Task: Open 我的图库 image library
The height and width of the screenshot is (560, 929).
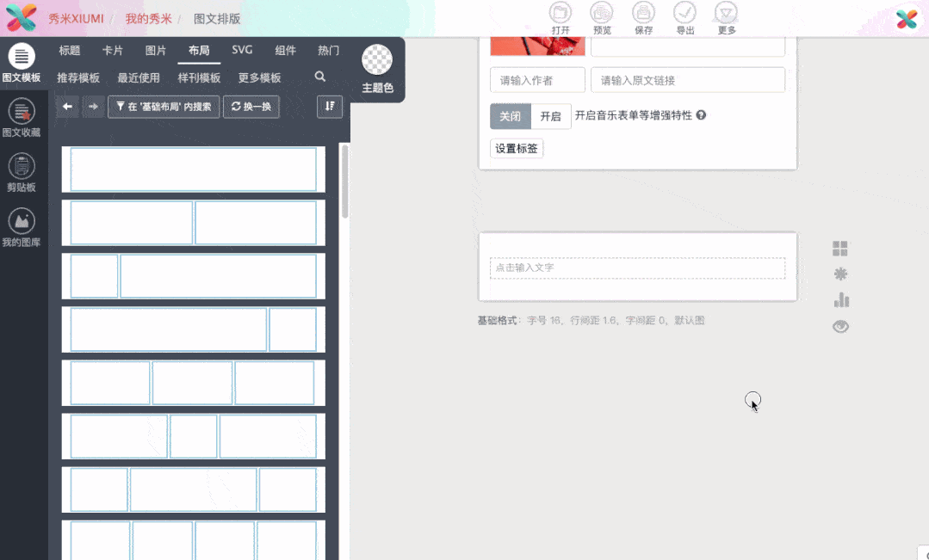Action: tap(21, 226)
